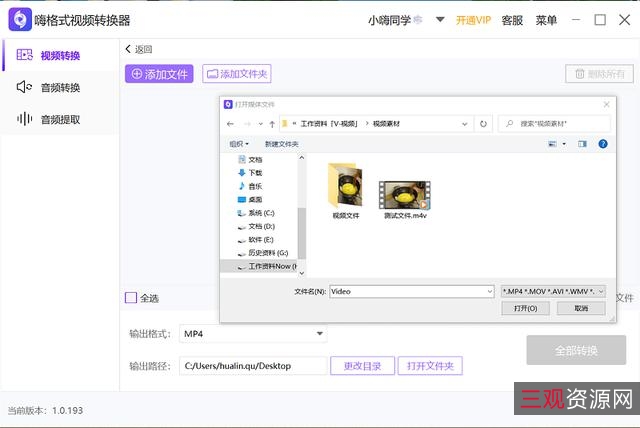Viewport: 640px width, 428px height.
Task: Expand the file name combo arrow
Action: coord(490,291)
